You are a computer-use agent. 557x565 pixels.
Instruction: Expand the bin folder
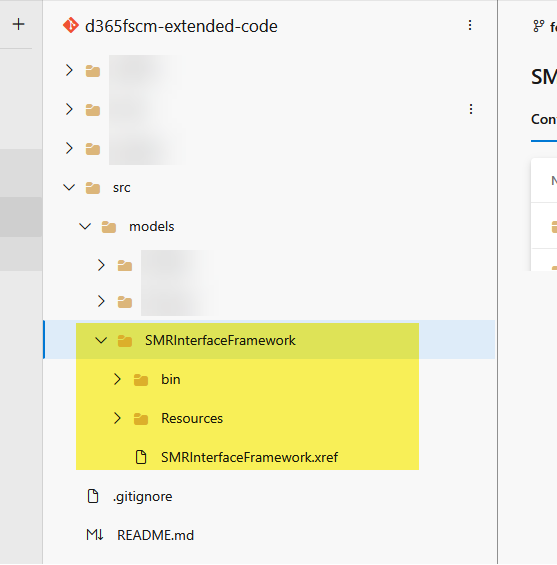[x=117, y=379]
